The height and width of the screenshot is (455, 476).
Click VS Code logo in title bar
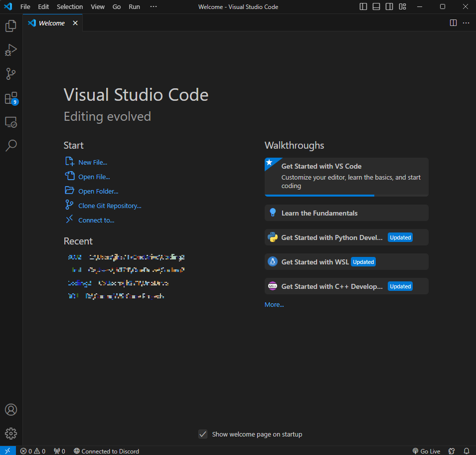pyautogui.click(x=8, y=6)
